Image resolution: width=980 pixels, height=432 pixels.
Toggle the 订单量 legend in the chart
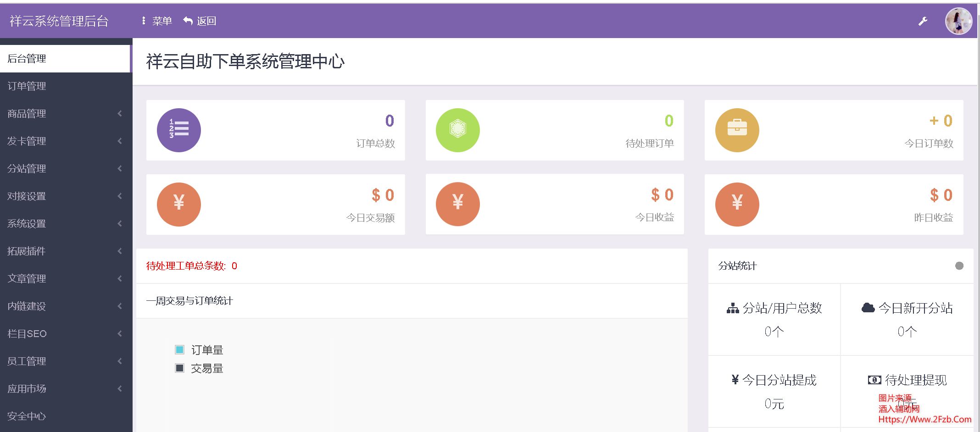207,349
